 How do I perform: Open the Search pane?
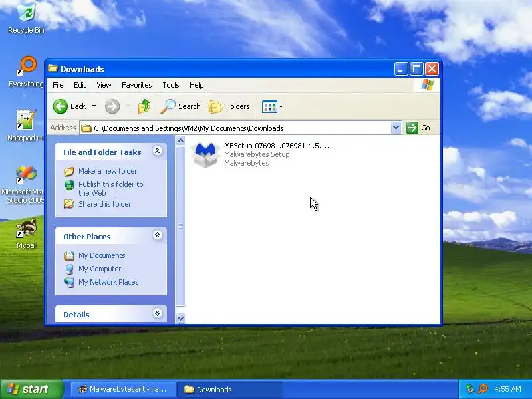(x=180, y=106)
